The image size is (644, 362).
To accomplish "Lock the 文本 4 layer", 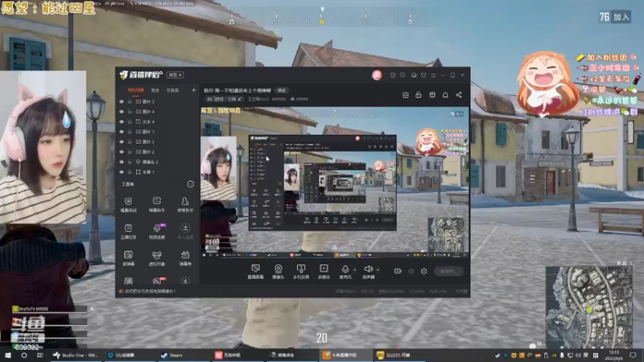I will [130, 121].
